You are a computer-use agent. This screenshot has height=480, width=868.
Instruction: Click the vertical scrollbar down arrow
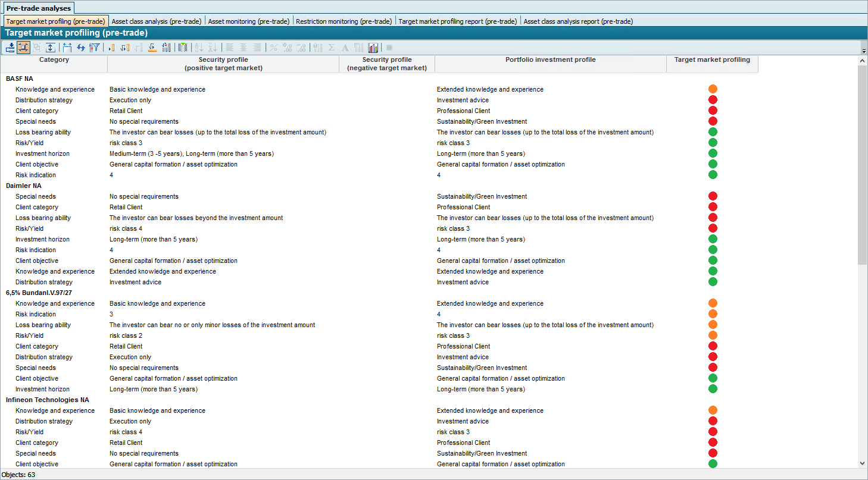pos(863,463)
